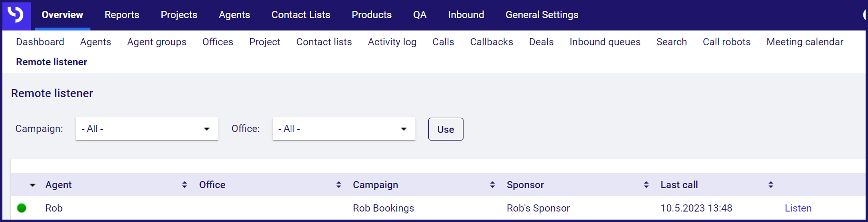Image resolution: width=868 pixels, height=222 pixels.
Task: Switch to the Activity log tab
Action: tap(392, 42)
